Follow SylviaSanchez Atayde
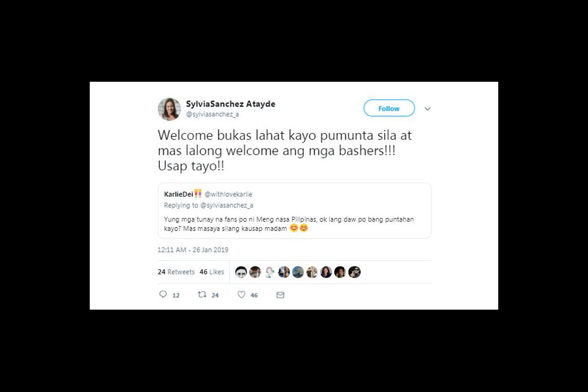588x392 pixels. pos(389,108)
